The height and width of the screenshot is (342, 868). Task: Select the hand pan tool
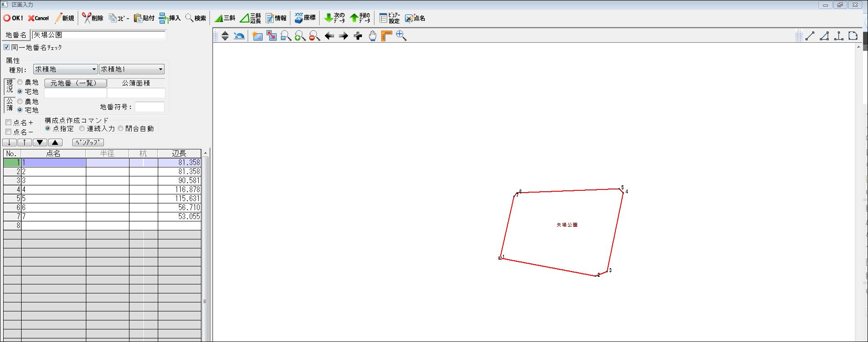[373, 36]
